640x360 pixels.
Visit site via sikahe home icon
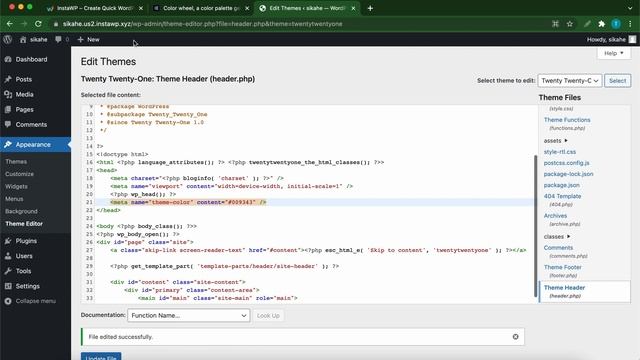pos(33,40)
